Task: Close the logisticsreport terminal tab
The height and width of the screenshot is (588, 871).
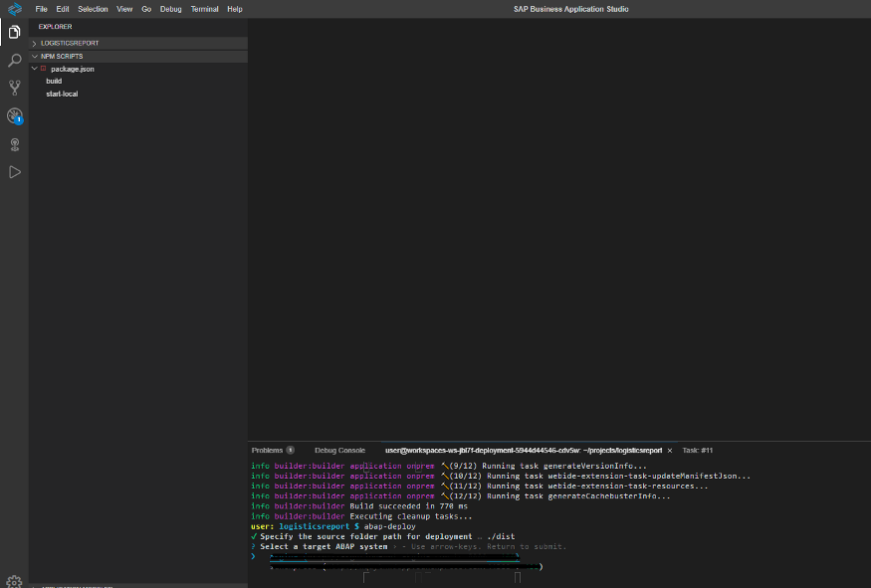Action: tap(670, 451)
